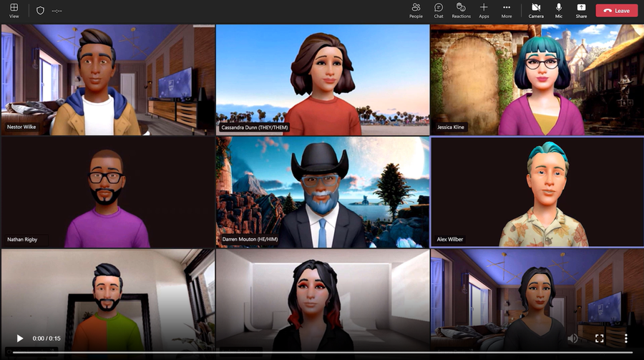Image resolution: width=644 pixels, height=360 pixels.
Task: Add Apps to the meeting
Action: 484,11
